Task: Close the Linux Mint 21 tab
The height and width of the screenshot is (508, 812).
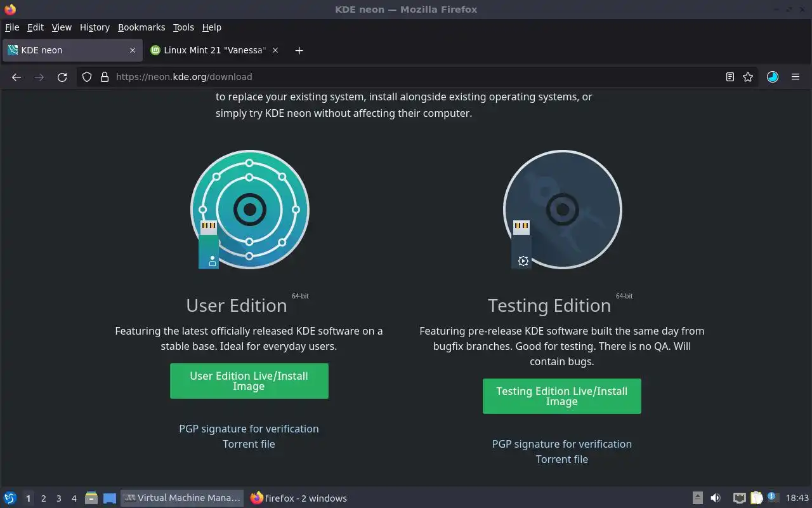Action: pos(275,50)
